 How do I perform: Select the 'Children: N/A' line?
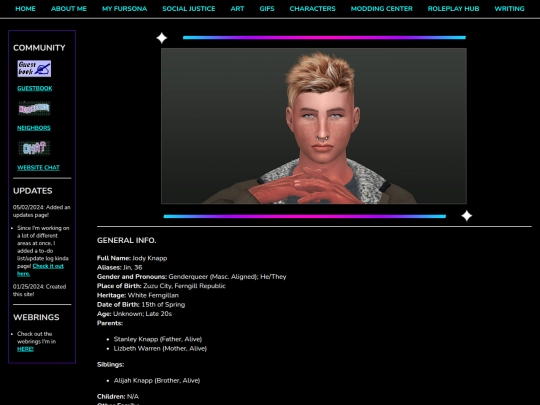118,397
